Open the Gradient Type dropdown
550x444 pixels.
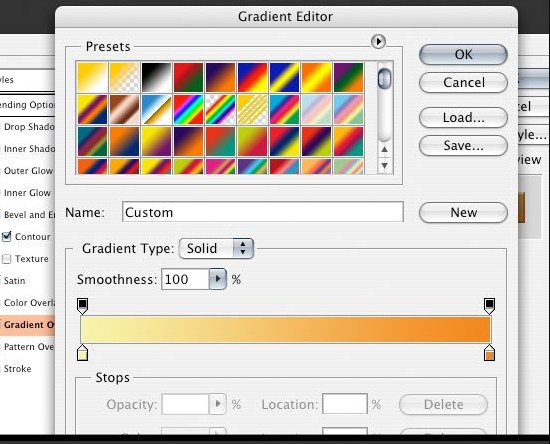tap(216, 248)
